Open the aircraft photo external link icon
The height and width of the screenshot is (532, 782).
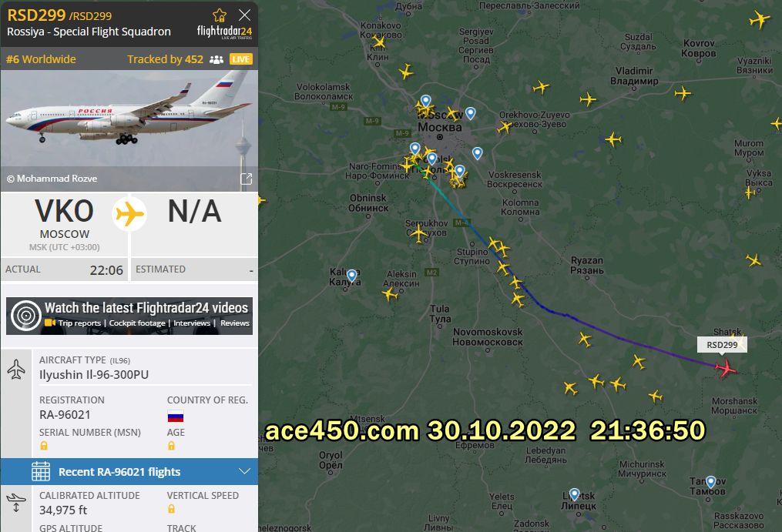tap(246, 179)
